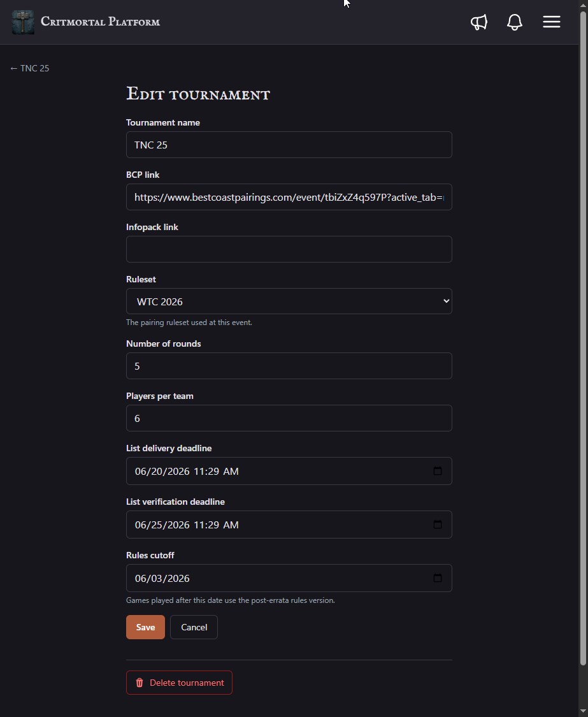Open the announcements megaphone icon

(478, 22)
